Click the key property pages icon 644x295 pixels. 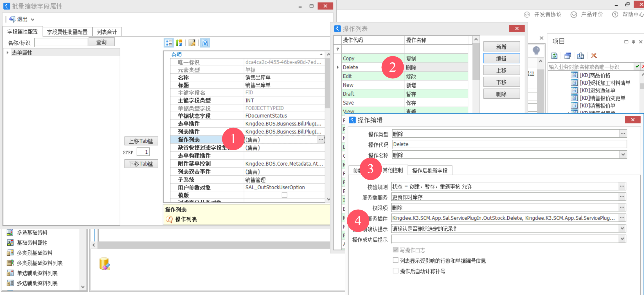click(x=192, y=43)
